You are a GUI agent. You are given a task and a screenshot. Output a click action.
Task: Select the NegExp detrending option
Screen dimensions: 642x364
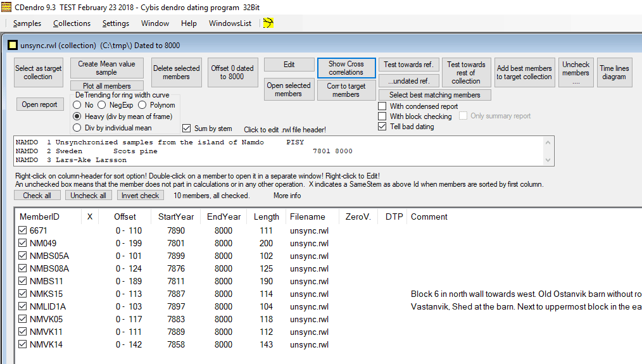tap(101, 105)
